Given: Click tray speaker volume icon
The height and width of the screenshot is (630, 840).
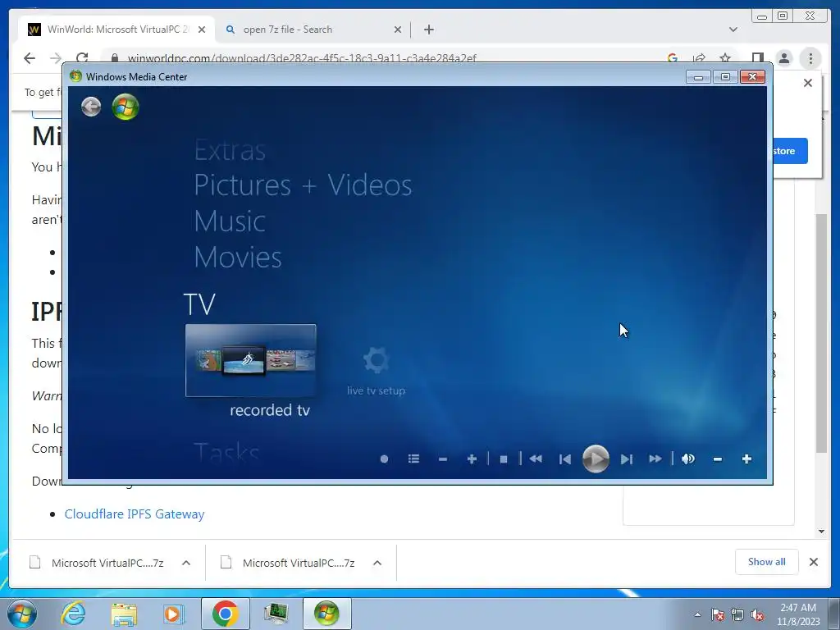Looking at the screenshot, I should pyautogui.click(x=757, y=614).
